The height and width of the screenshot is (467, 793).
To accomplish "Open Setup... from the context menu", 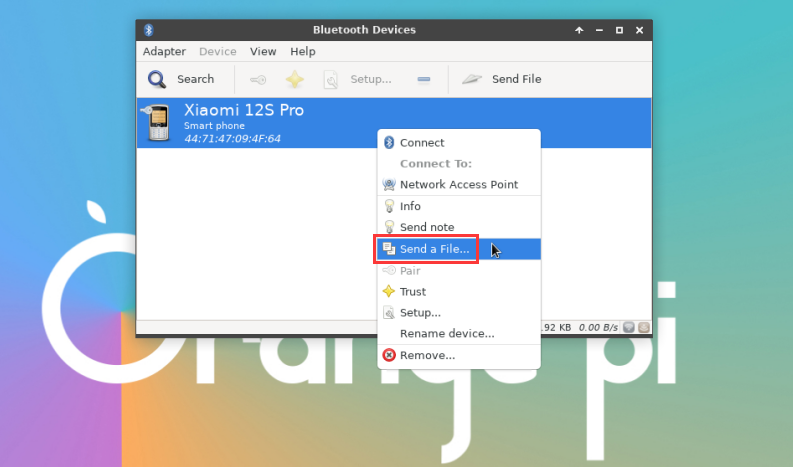I will 459,313.
